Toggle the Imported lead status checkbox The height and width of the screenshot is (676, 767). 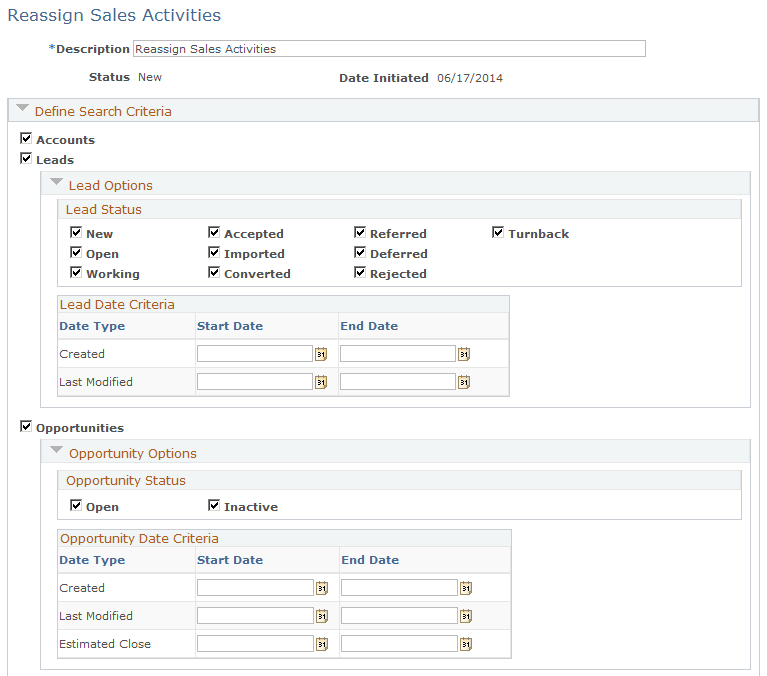[214, 252]
